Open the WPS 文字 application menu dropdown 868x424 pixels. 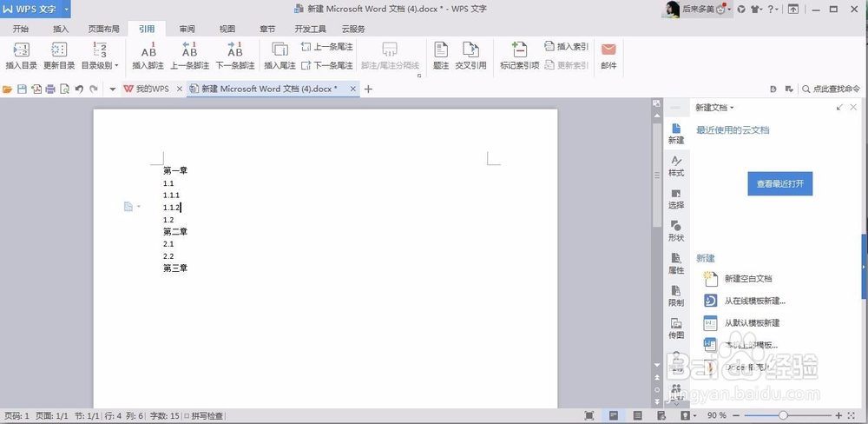click(x=66, y=9)
